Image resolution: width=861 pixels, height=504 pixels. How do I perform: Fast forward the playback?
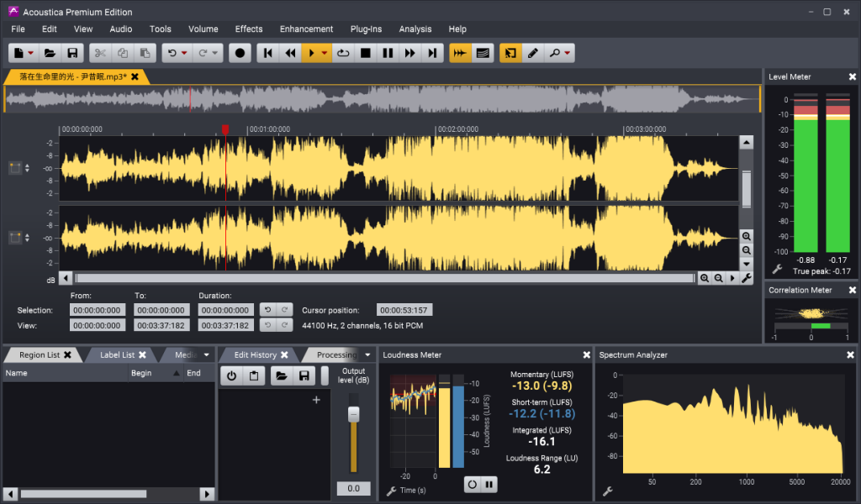coord(410,53)
